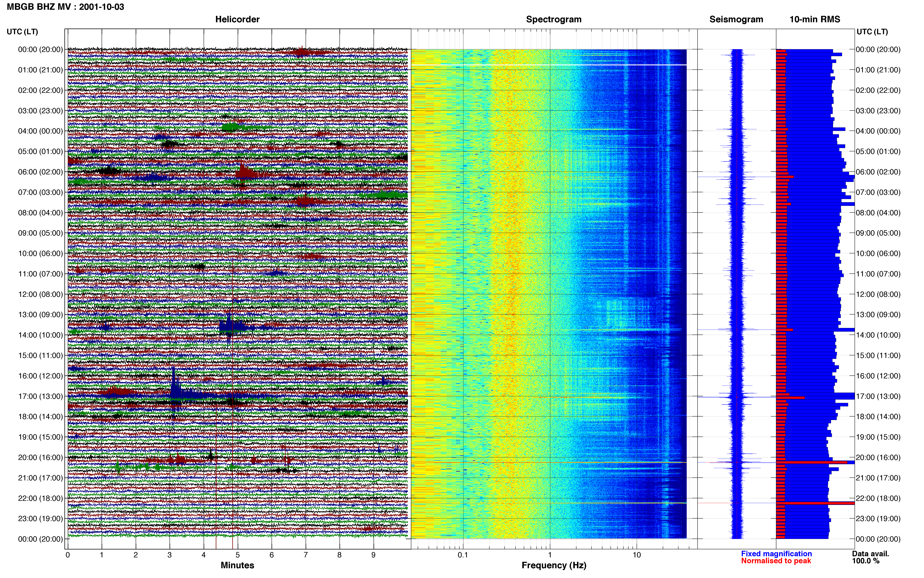The height and width of the screenshot is (578, 924).
Task: Click "23:00 (19:00)" beside the 10-min RMS panel
Action: [878, 519]
